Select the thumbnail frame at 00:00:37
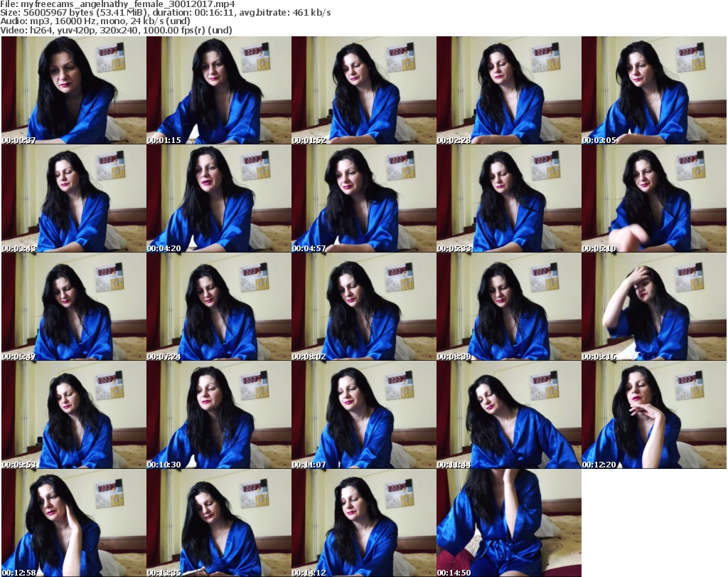Image resolution: width=728 pixels, height=577 pixels. [x=74, y=90]
